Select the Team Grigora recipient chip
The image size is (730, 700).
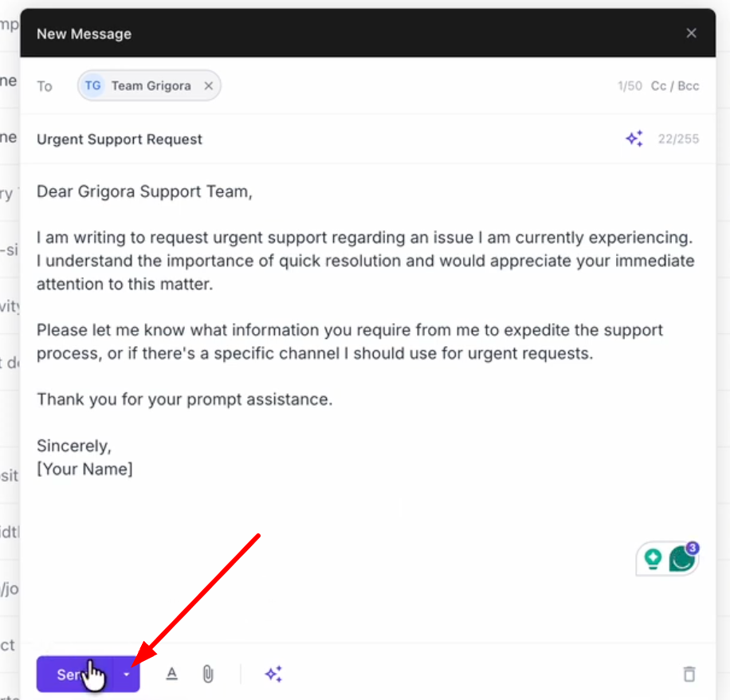coord(150,85)
